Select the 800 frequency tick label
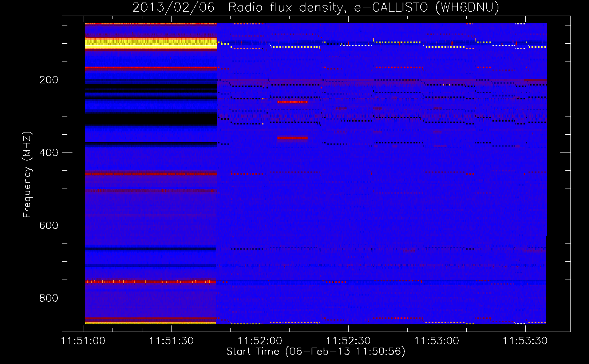The image size is (589, 364). point(49,298)
